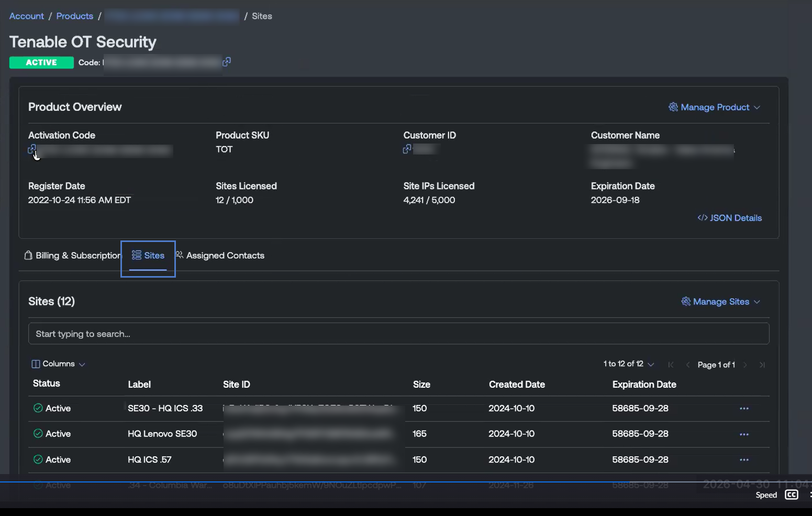Click the Product SKU value TOT
The width and height of the screenshot is (812, 516).
point(224,149)
